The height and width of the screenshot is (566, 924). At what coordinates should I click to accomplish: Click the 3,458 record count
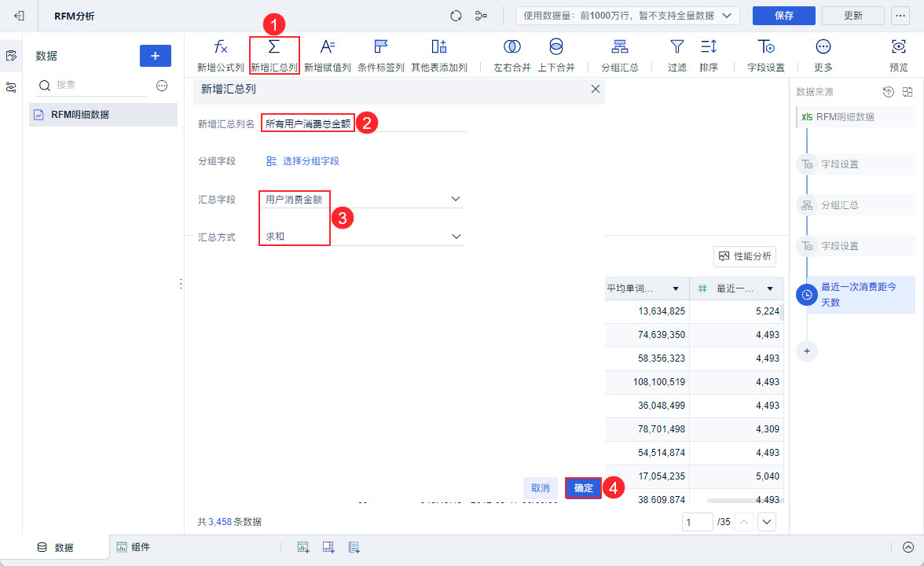click(220, 522)
